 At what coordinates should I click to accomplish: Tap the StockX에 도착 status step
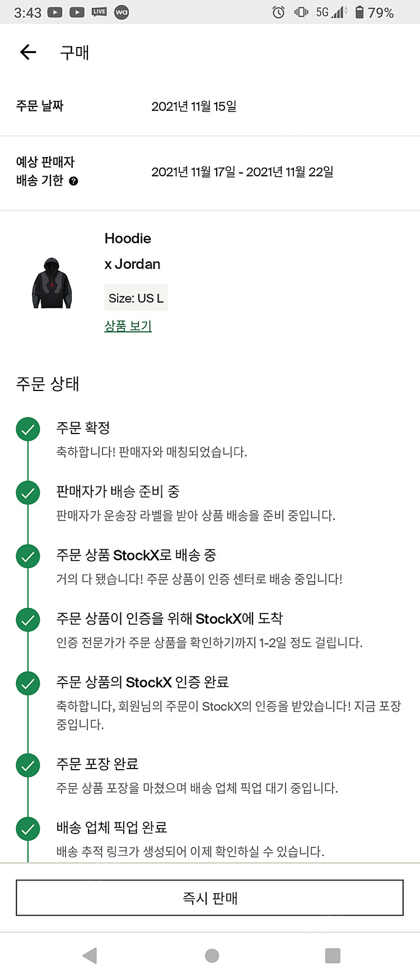(x=169, y=619)
